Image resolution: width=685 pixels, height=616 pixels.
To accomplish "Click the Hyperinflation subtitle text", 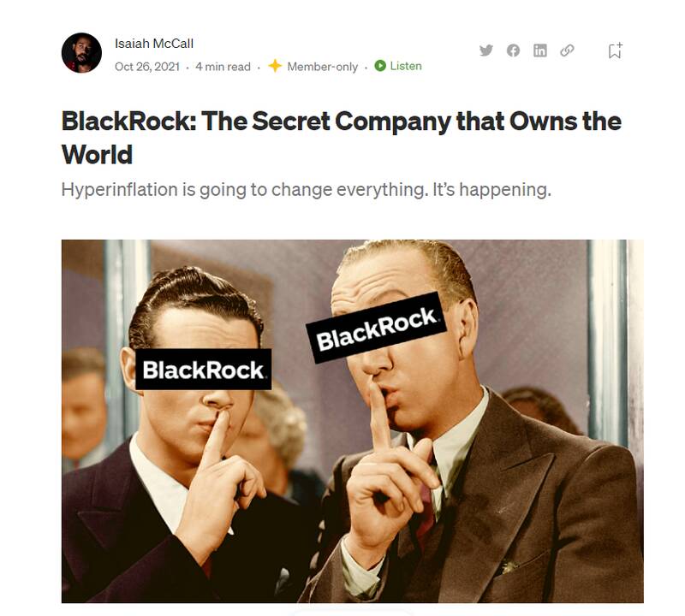I will tap(307, 189).
